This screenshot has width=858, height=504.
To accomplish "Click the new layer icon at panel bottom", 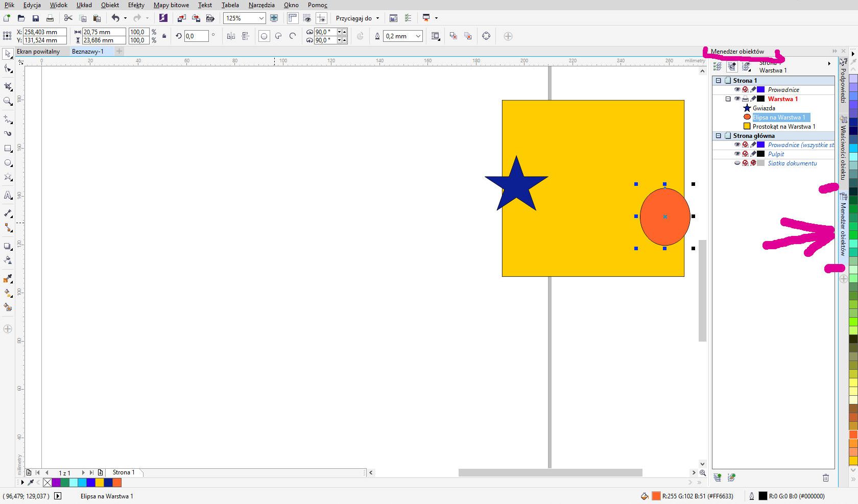I will pyautogui.click(x=718, y=477).
